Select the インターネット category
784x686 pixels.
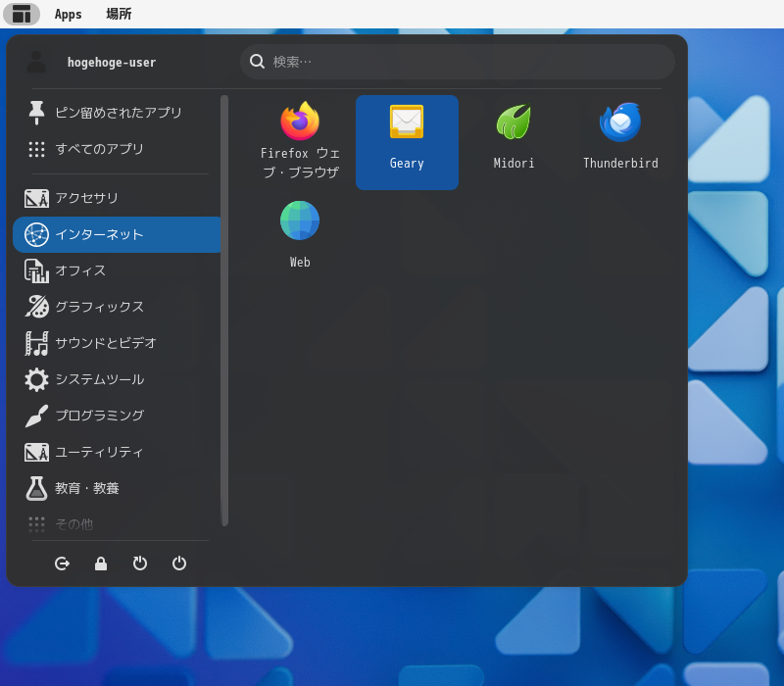[117, 234]
